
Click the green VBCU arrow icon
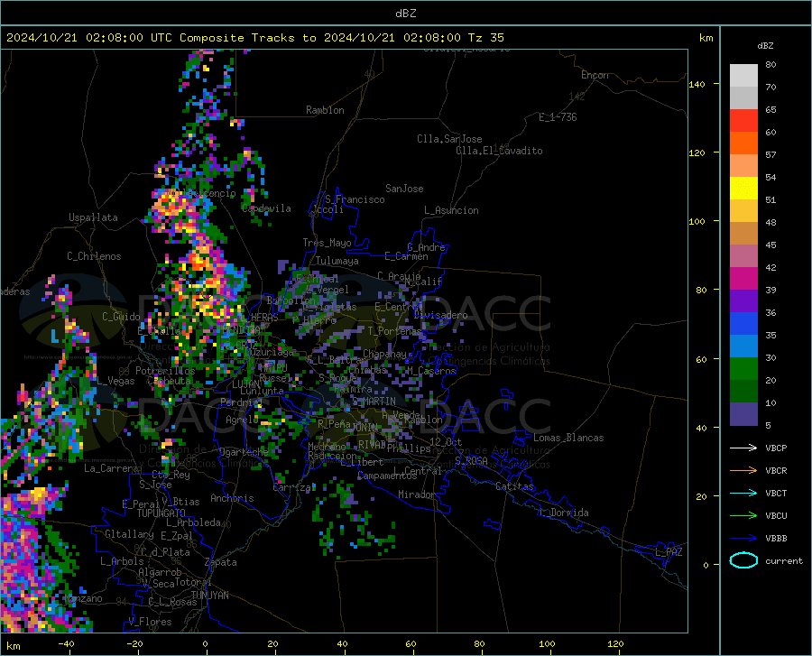pyautogui.click(x=743, y=515)
